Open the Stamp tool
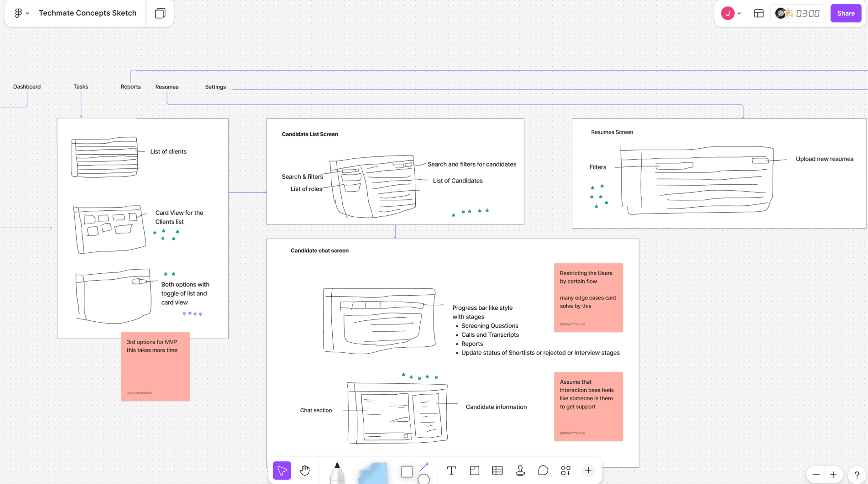Image resolution: width=868 pixels, height=484 pixels. (520, 470)
